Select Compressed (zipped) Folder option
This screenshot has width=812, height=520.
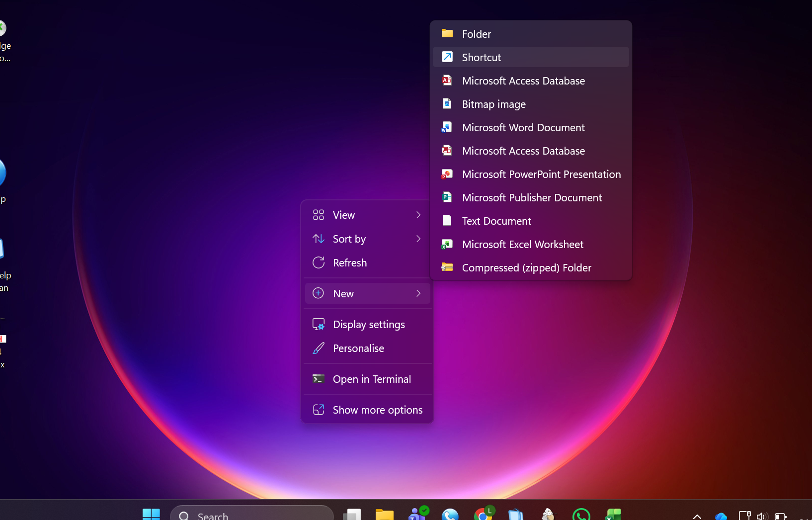coord(526,268)
